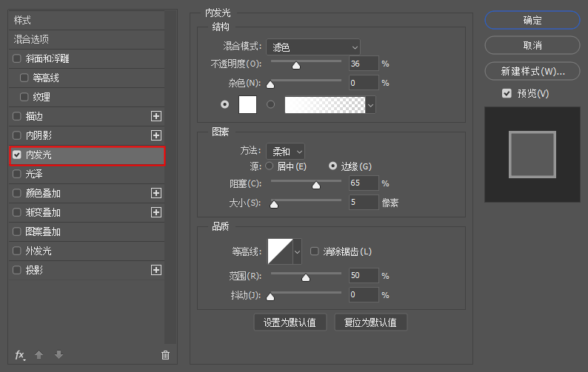The image size is (588, 372).
Task: Enable the 纹理 checkbox
Action: tap(24, 97)
